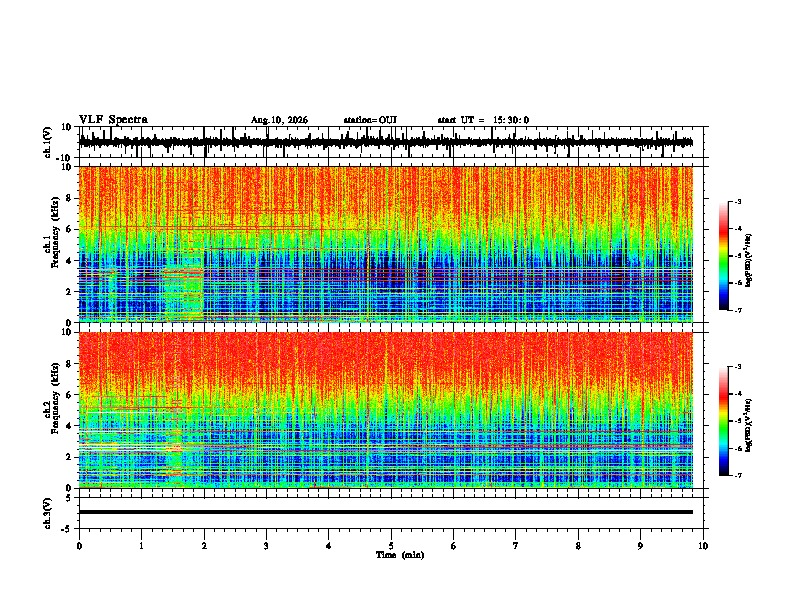Click ch.1 colorbar label 'log(PSD)(V²/Hz)'

click(x=749, y=260)
